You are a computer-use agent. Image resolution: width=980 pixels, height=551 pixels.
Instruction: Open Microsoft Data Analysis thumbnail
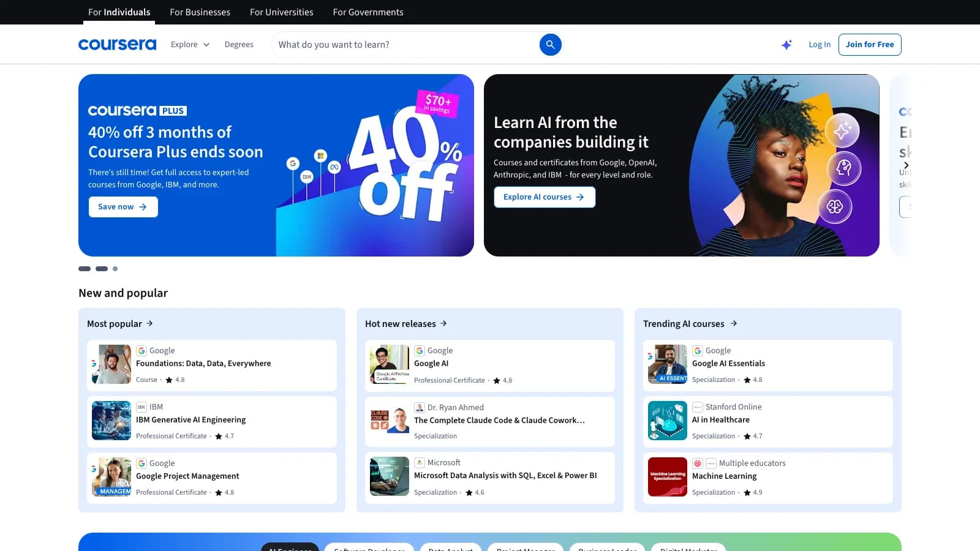click(x=390, y=476)
